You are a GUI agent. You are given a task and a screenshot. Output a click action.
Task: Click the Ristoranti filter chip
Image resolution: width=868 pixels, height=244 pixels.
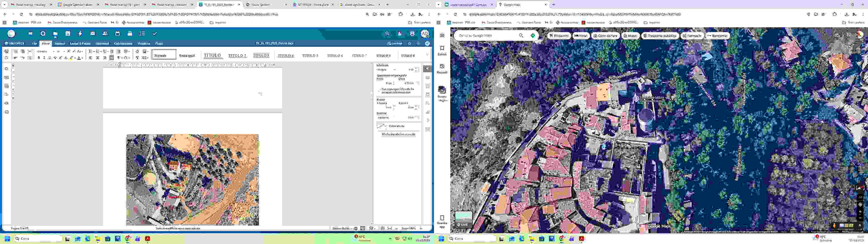pyautogui.click(x=559, y=36)
